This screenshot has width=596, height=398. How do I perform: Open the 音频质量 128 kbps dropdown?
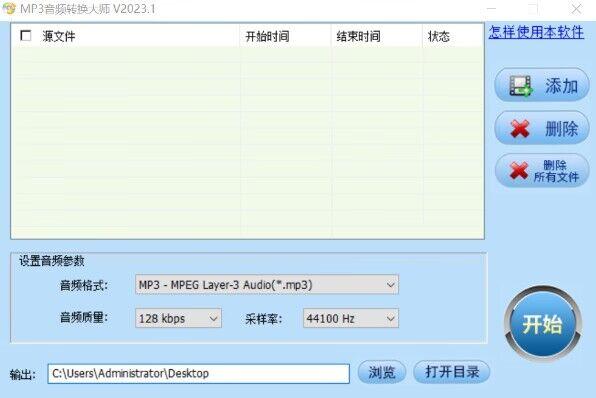[178, 318]
